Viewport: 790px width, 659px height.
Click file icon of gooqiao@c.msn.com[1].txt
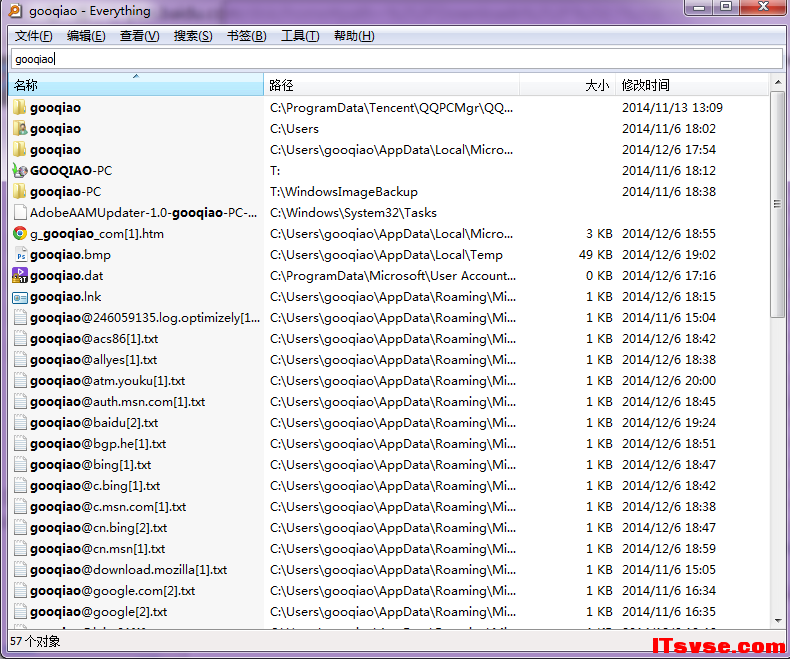(20, 507)
